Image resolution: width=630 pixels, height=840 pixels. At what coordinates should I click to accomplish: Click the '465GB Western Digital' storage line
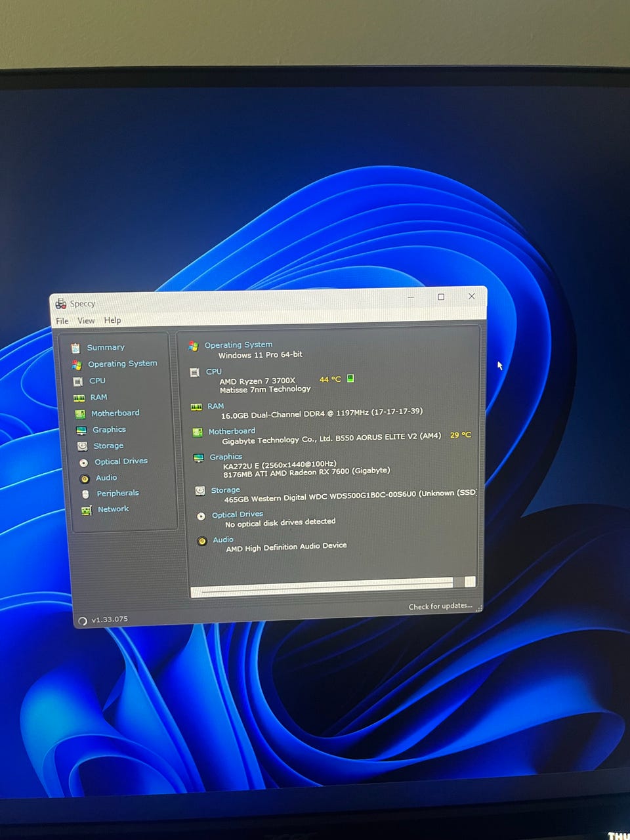(350, 496)
